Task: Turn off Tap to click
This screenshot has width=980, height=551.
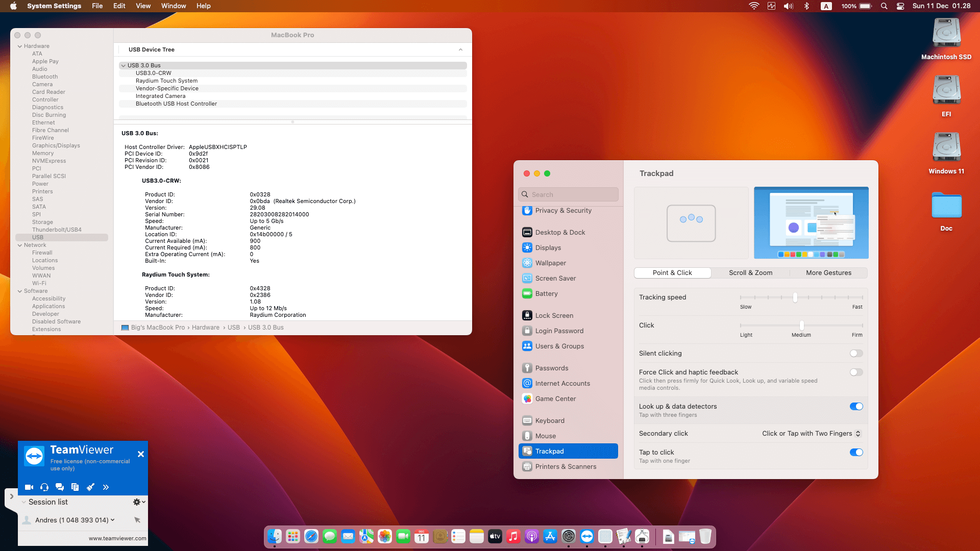Action: pos(856,453)
